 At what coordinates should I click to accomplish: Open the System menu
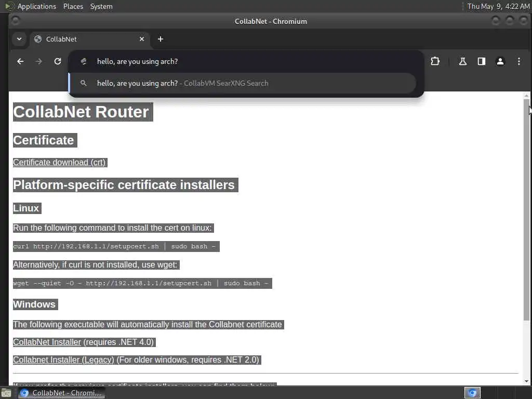point(101,6)
